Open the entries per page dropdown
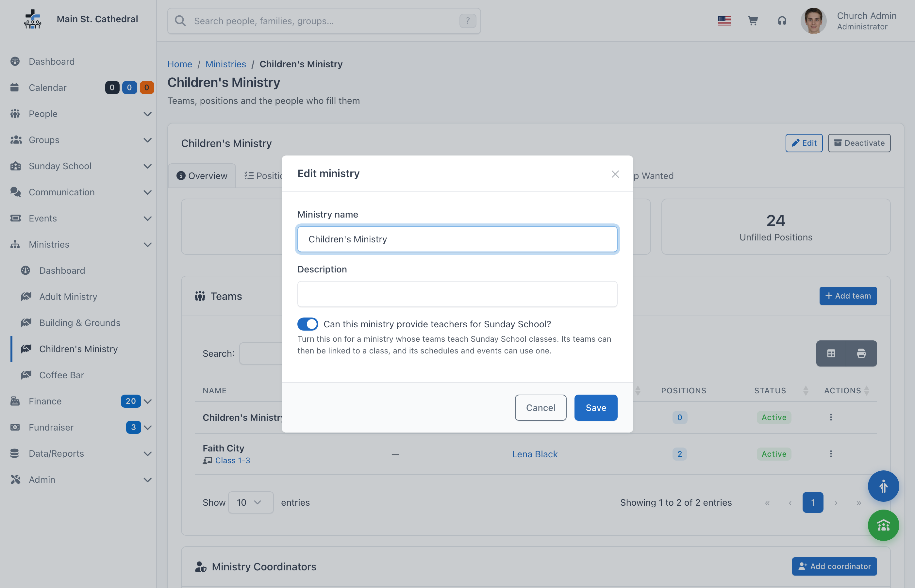The width and height of the screenshot is (915, 588). (x=251, y=502)
